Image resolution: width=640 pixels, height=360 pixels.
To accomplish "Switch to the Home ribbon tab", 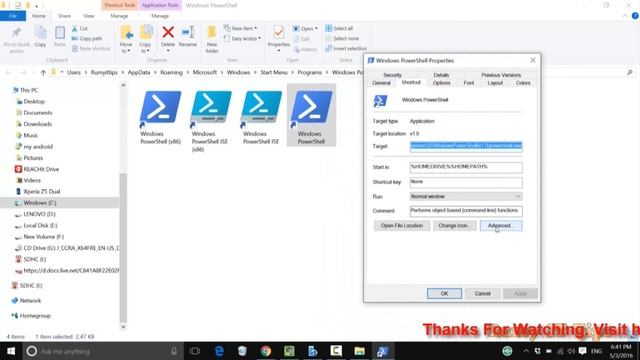I will click(x=39, y=16).
